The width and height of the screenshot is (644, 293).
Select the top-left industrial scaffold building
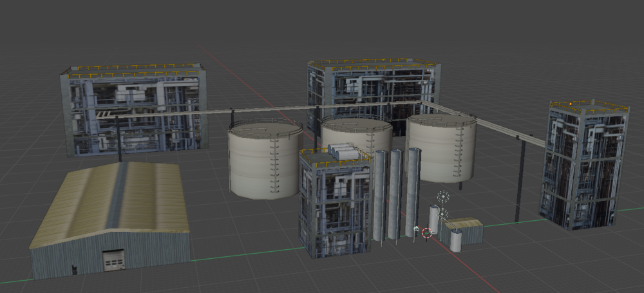click(133, 109)
